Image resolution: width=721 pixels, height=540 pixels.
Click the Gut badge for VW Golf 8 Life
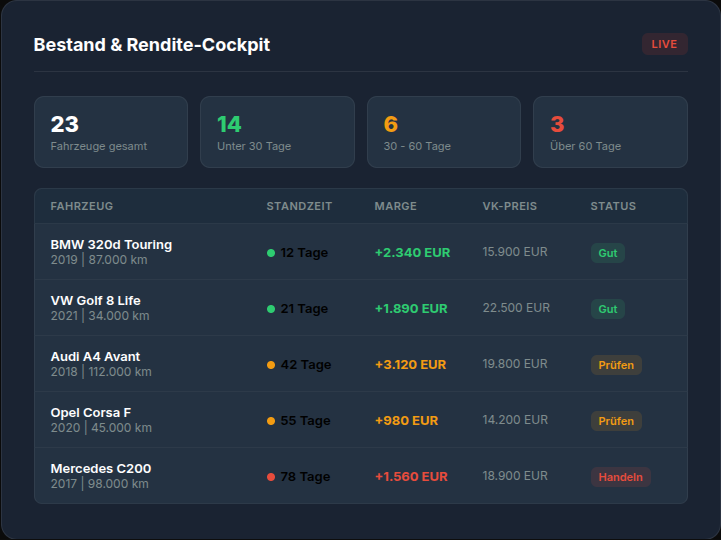tap(607, 309)
